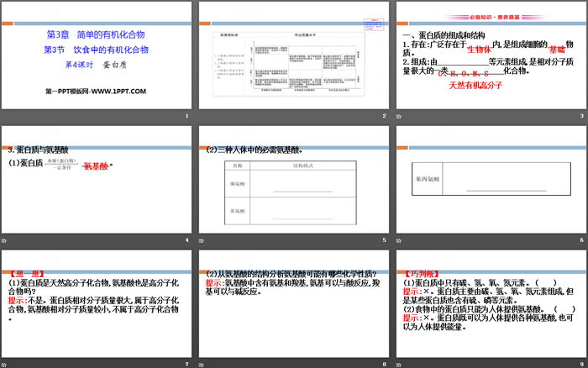Click the animation star icon under slide 5
Screen dimensions: 588x368
pyautogui.click(x=202, y=240)
